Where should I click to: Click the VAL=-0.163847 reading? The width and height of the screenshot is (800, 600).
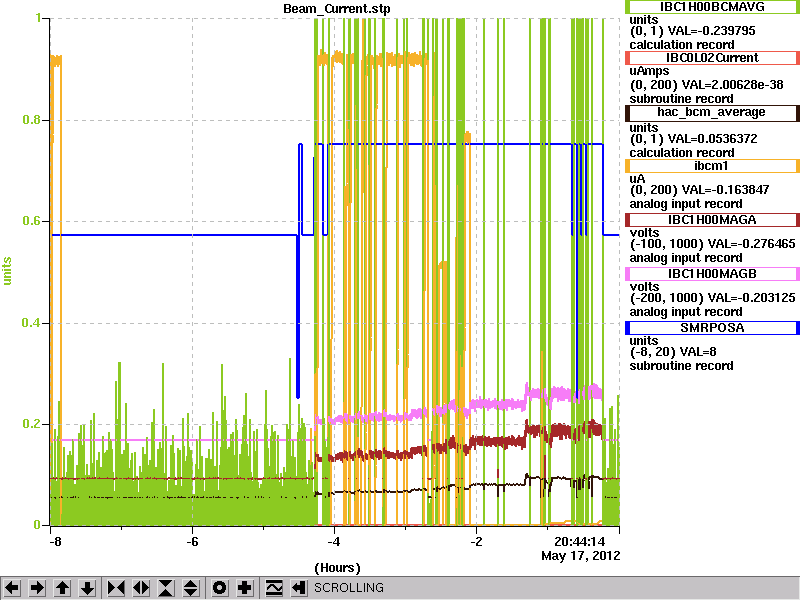[726, 190]
